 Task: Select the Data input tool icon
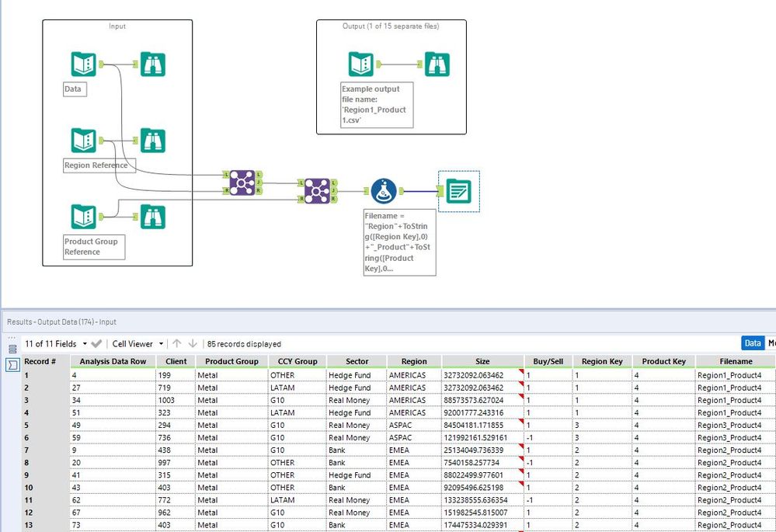[84, 64]
